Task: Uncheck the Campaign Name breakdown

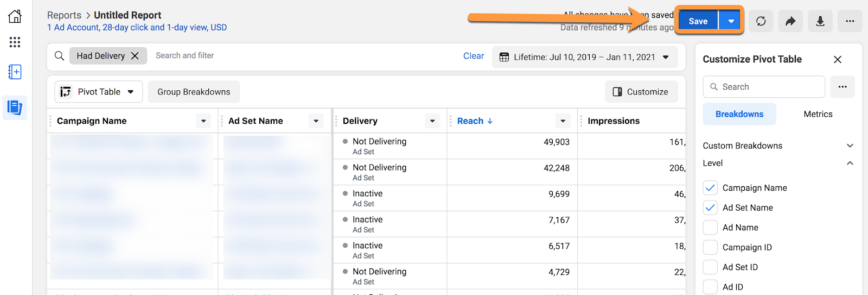Action: (710, 188)
